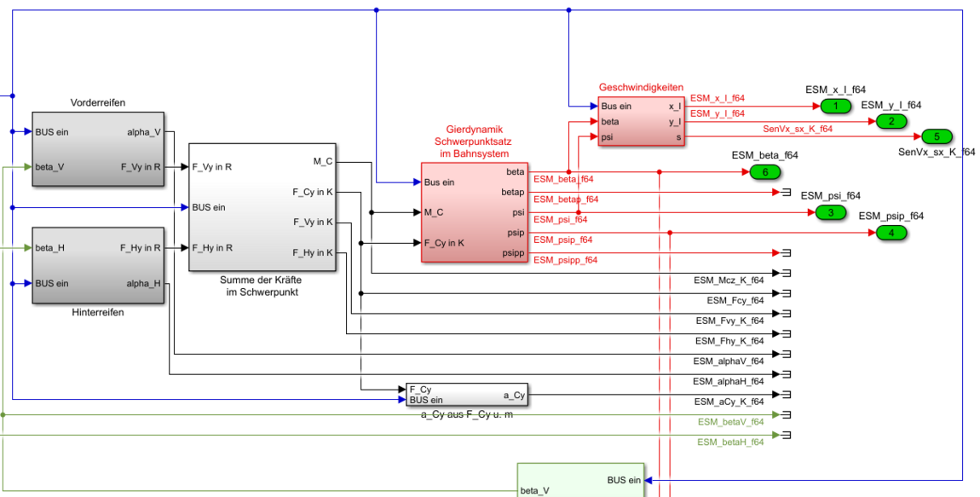The width and height of the screenshot is (980, 497).
Task: Select green outport 4 ESM_psip_f64
Action: [x=891, y=232]
